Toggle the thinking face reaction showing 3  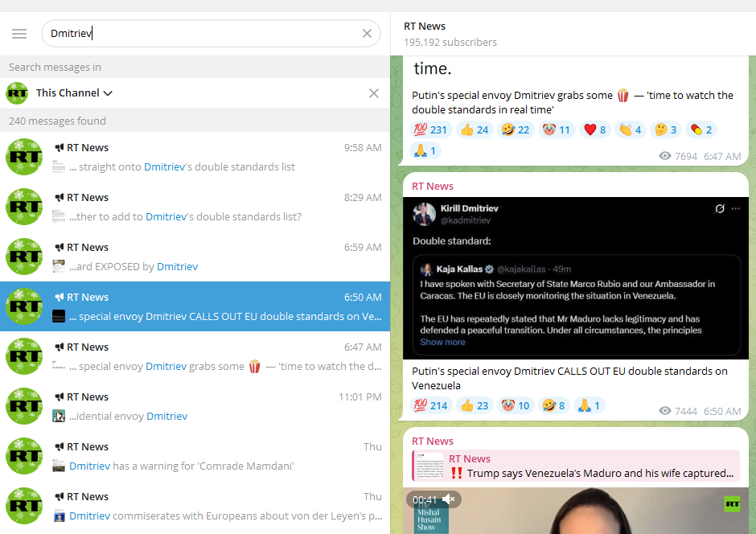point(666,129)
